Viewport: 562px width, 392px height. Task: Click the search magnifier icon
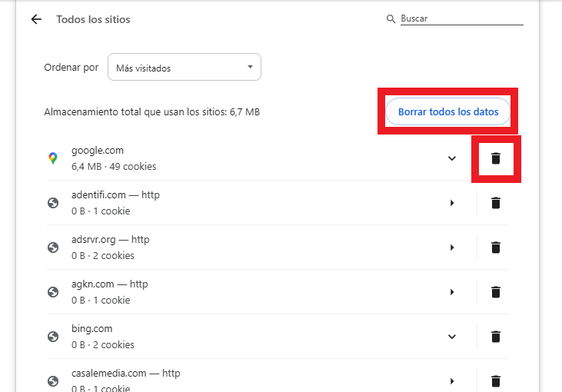point(391,18)
